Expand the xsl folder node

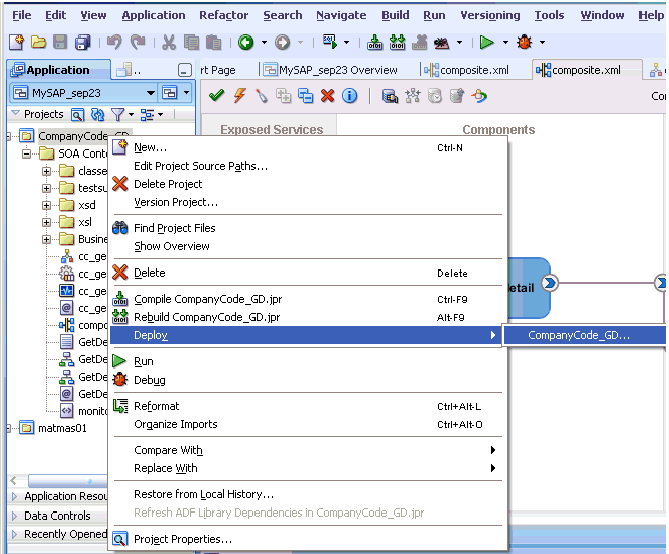pos(47,222)
